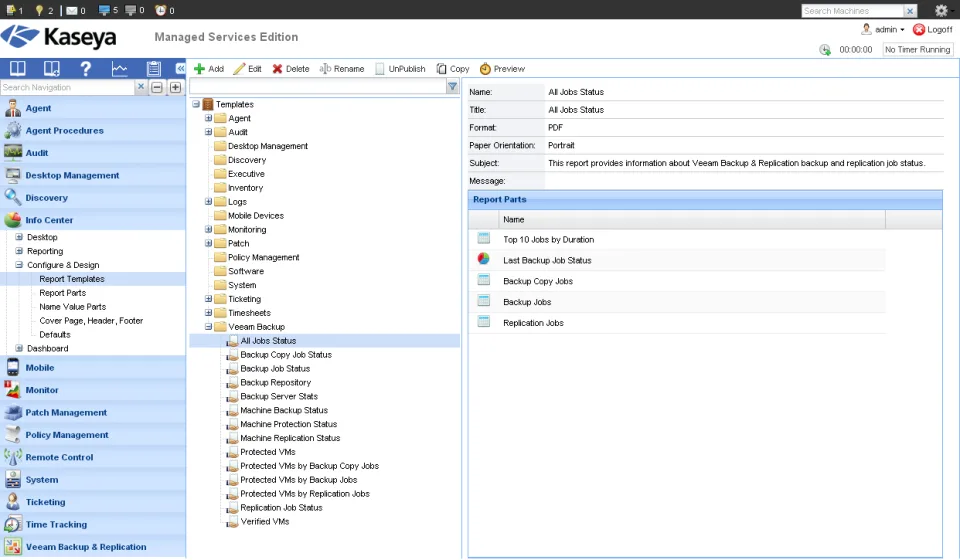Click the clipboard icon in navigation bar
This screenshot has width=960, height=560.
(153, 69)
